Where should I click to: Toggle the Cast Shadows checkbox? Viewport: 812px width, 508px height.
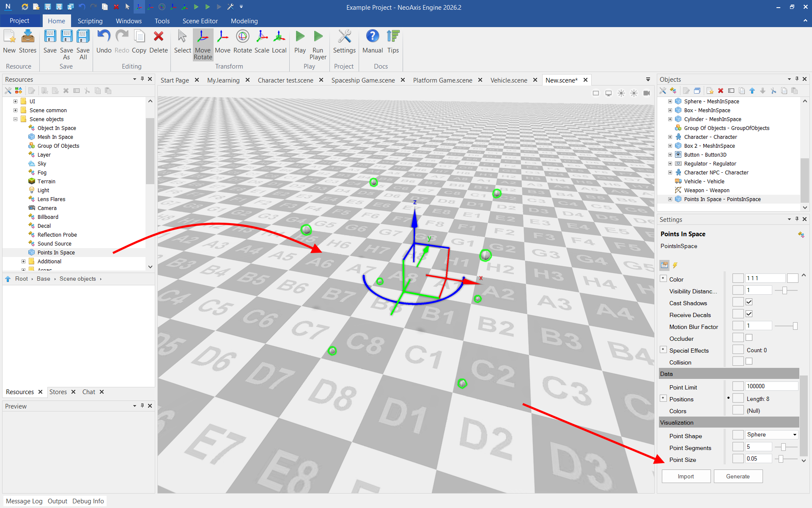749,302
